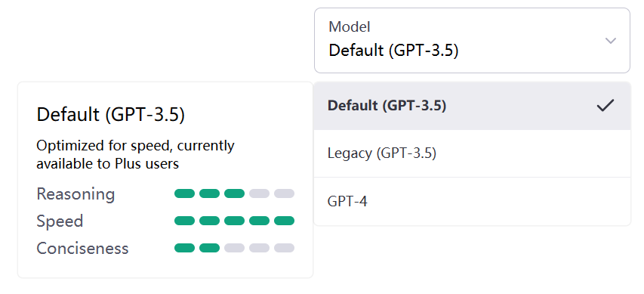This screenshot has width=644, height=294.
Task: Click the Optimized for speed description text
Action: click(135, 155)
